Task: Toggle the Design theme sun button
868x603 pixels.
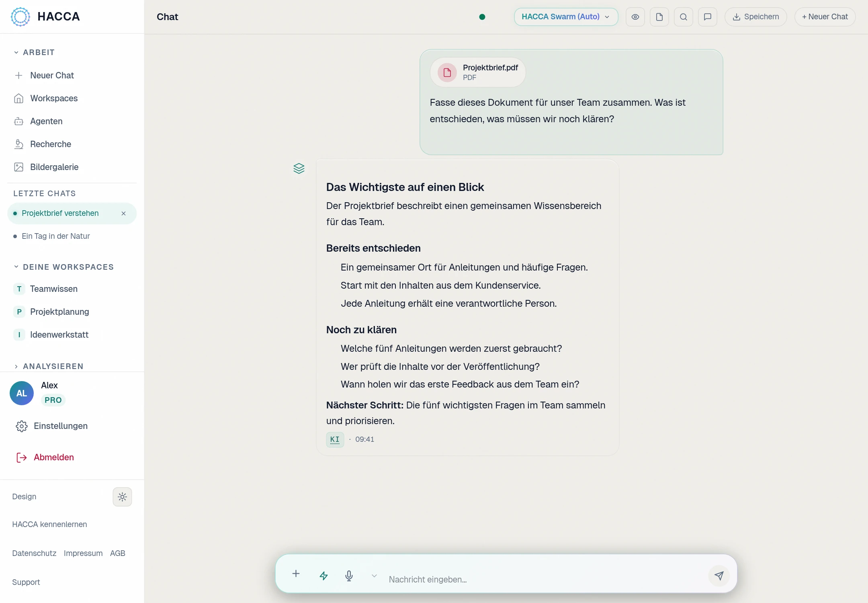Action: [123, 497]
